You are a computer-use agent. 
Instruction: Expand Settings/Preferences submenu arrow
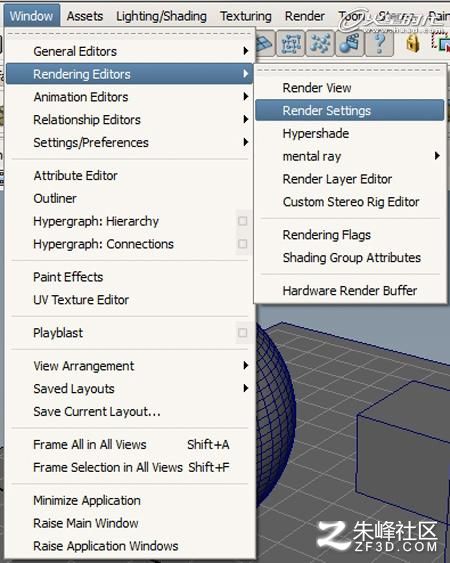[246, 142]
